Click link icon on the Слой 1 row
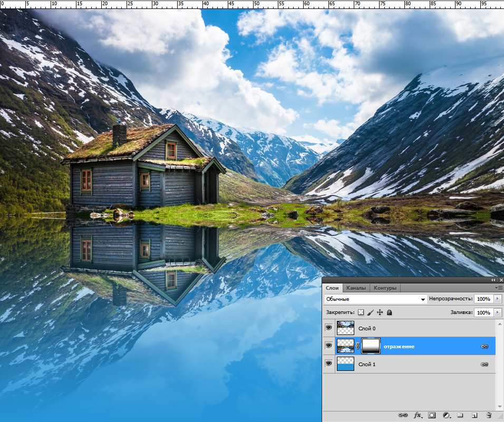504x422 pixels. 484,364
